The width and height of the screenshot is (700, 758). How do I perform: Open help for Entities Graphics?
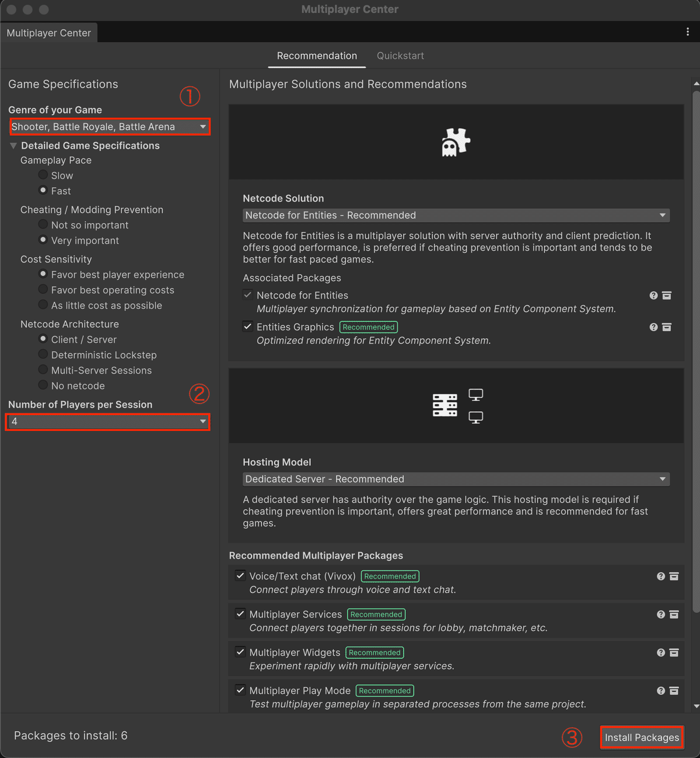(x=653, y=327)
